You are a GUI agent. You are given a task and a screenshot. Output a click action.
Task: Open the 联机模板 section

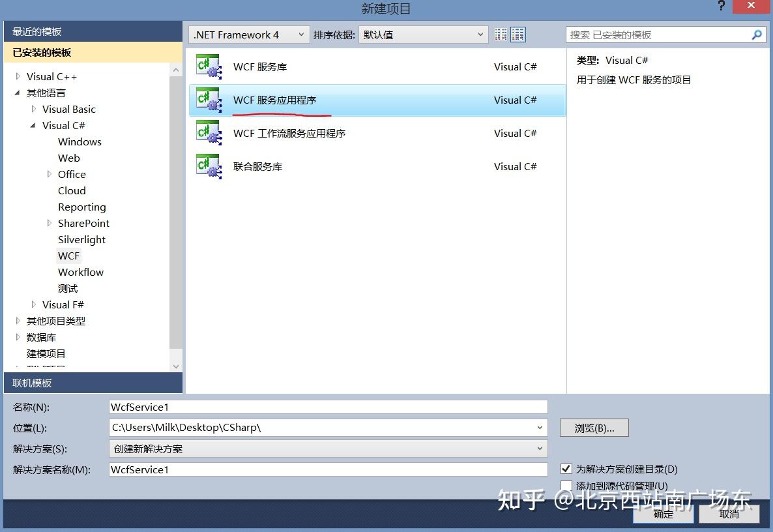click(x=93, y=383)
